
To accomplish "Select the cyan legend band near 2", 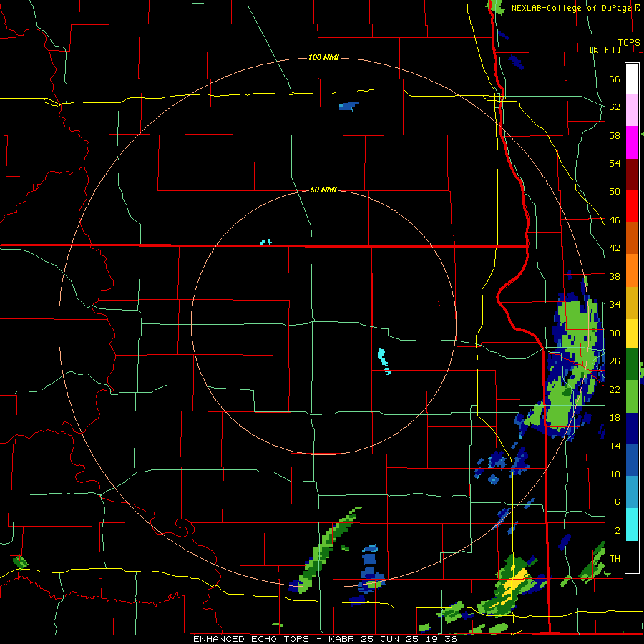I will pyautogui.click(x=632, y=525).
